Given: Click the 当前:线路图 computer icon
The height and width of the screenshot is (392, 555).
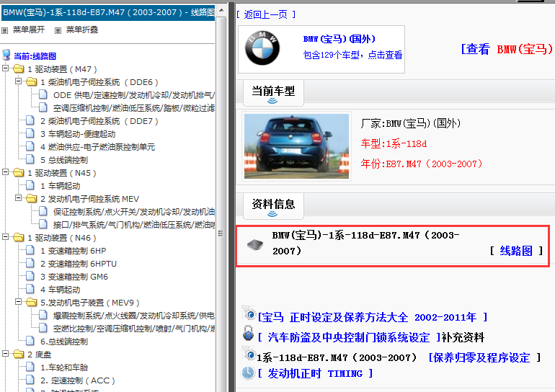Looking at the screenshot, I should tap(6, 55).
